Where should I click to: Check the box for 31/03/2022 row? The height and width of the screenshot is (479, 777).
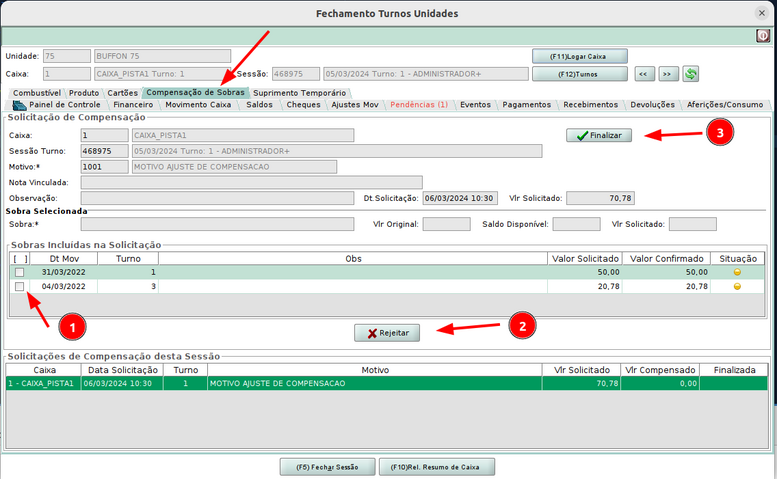19,272
